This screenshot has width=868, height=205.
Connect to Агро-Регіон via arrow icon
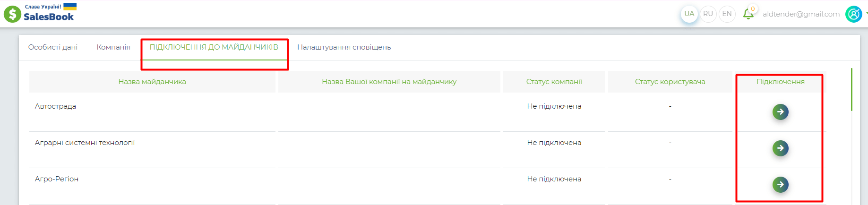coord(781,184)
